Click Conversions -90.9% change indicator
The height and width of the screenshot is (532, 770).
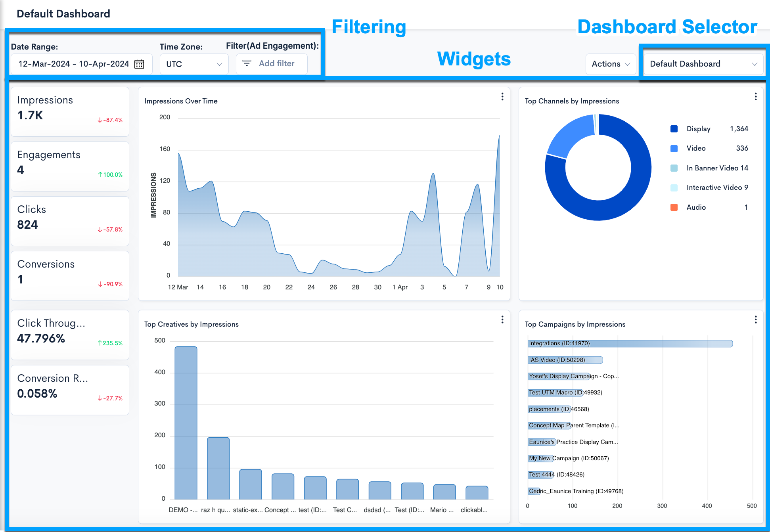[110, 284]
